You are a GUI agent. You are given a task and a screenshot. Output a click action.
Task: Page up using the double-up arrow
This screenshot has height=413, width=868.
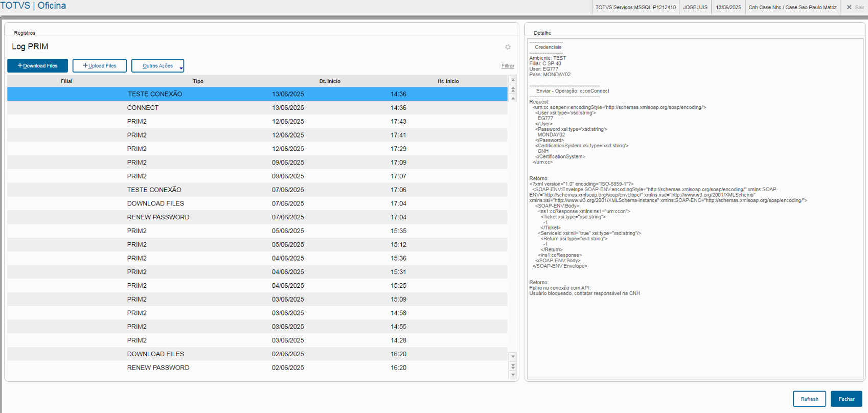coord(513,89)
